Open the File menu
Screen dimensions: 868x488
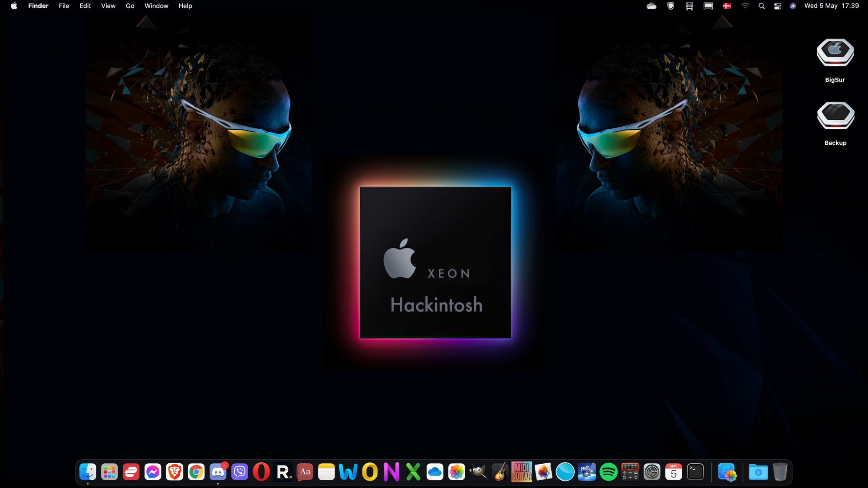click(64, 6)
